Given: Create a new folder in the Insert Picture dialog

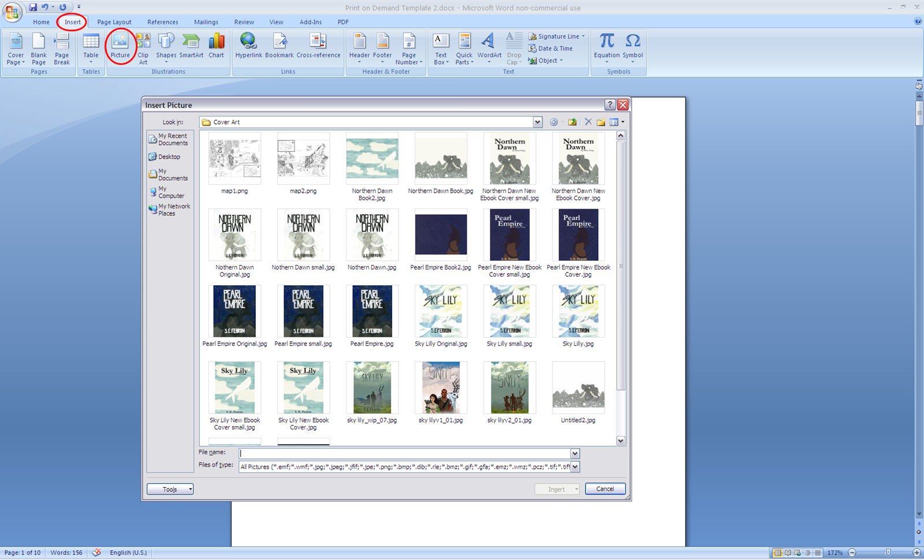Looking at the screenshot, I should click(601, 122).
